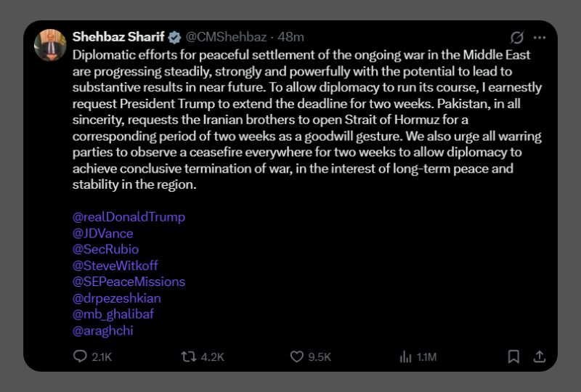Visit the @drpezeshkian mention
Viewport: 581px width, 392px height.
pos(116,298)
